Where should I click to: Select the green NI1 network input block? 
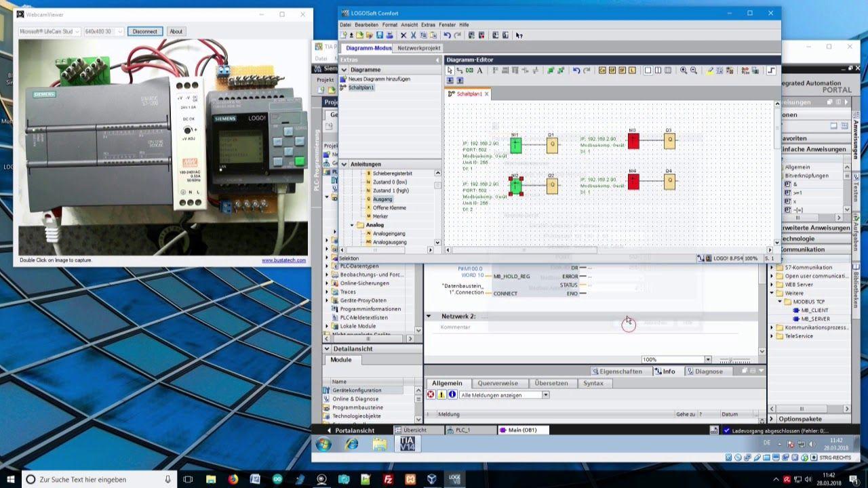tap(516, 144)
